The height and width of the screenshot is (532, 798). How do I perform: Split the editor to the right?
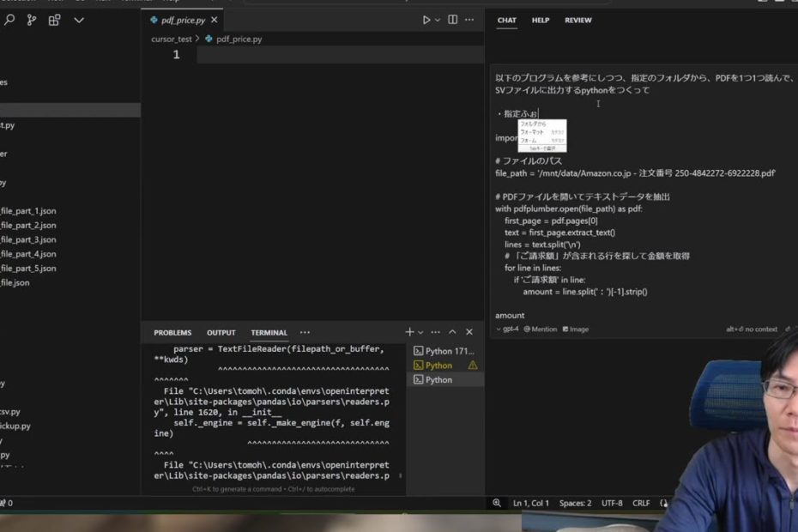pos(453,20)
